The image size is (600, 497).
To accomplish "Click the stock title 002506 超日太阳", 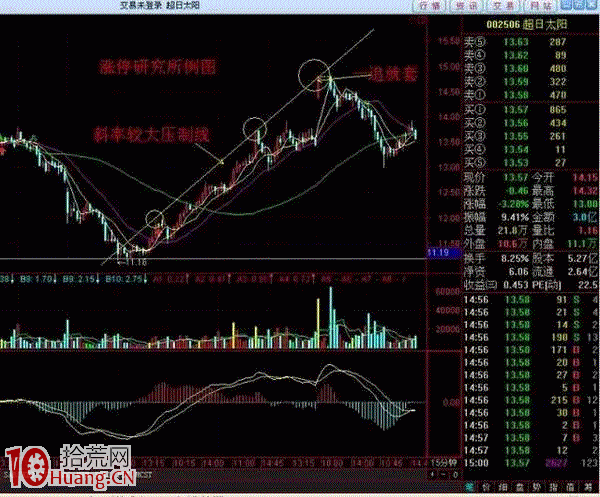I will pos(527,25).
